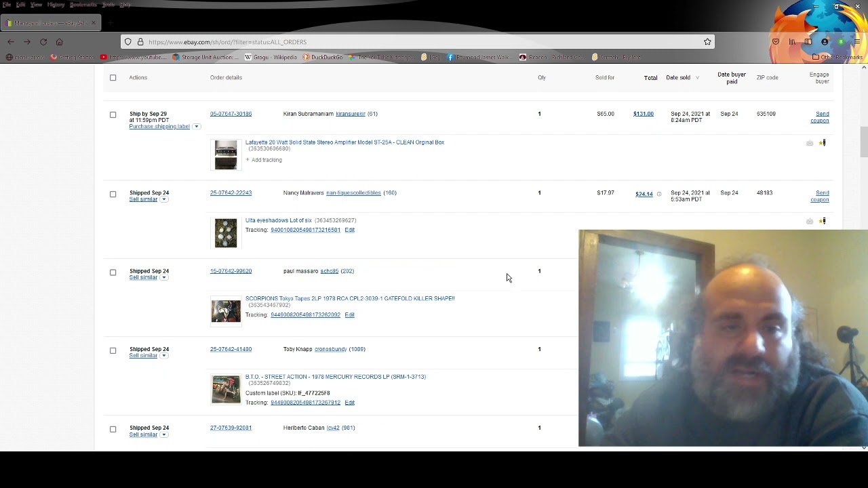Reload the eBay orders page
Image resolution: width=868 pixels, height=488 pixels.
click(x=43, y=42)
